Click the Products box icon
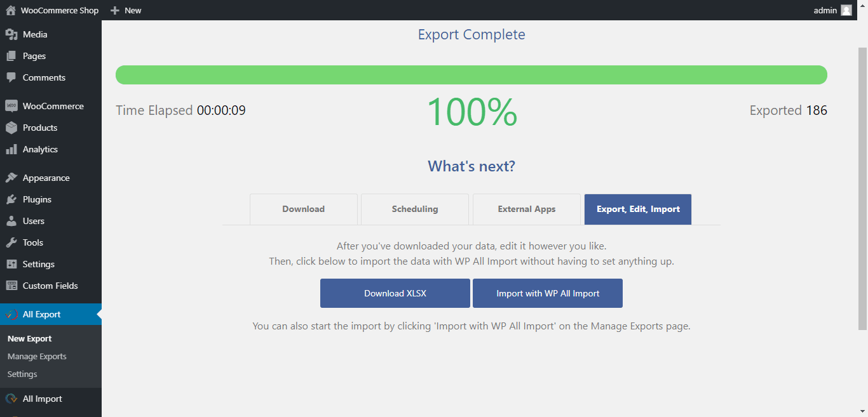This screenshot has height=417, width=868. click(x=11, y=128)
